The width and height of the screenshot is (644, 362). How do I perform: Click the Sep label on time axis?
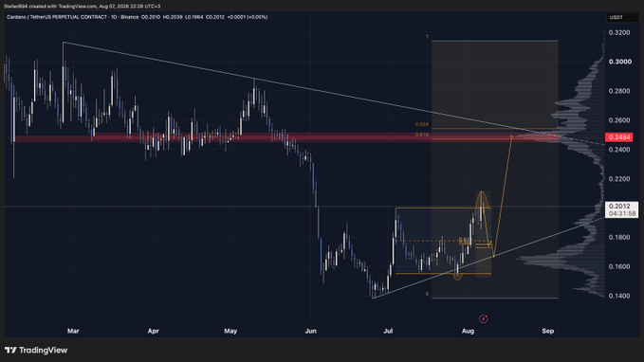[547, 331]
